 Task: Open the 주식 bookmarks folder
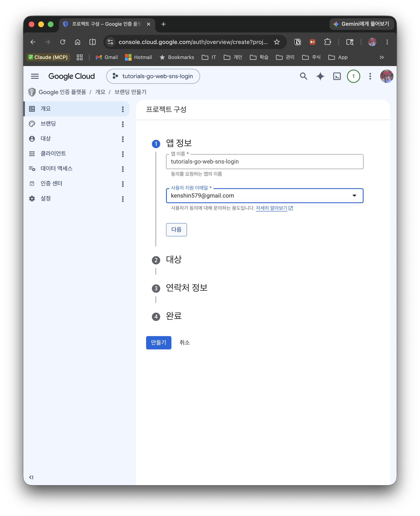tap(311, 57)
